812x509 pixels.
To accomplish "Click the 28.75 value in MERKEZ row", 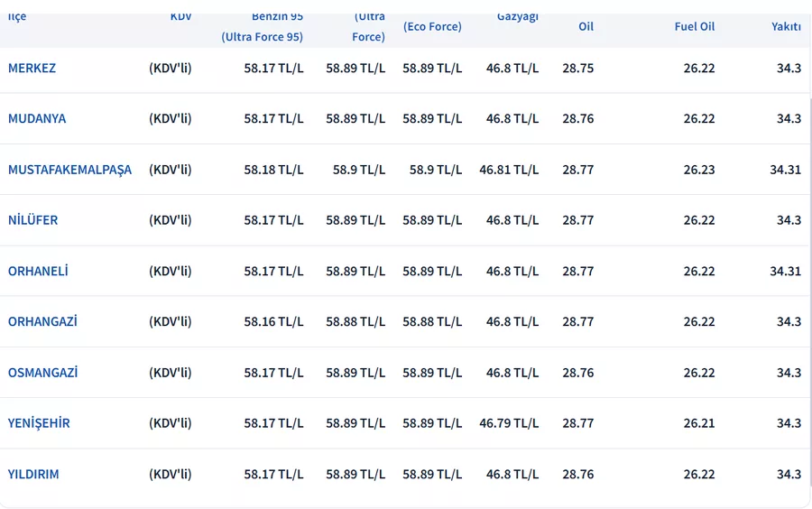I will (577, 68).
